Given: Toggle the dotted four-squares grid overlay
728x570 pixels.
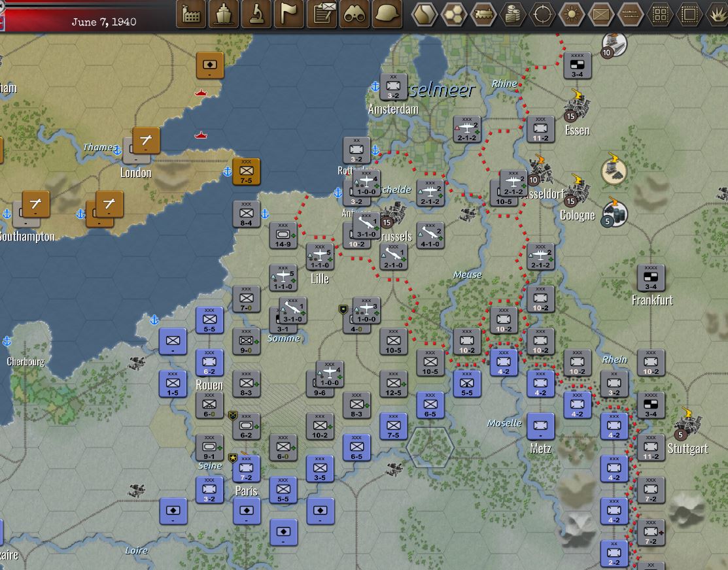Looking at the screenshot, I should (x=660, y=14).
